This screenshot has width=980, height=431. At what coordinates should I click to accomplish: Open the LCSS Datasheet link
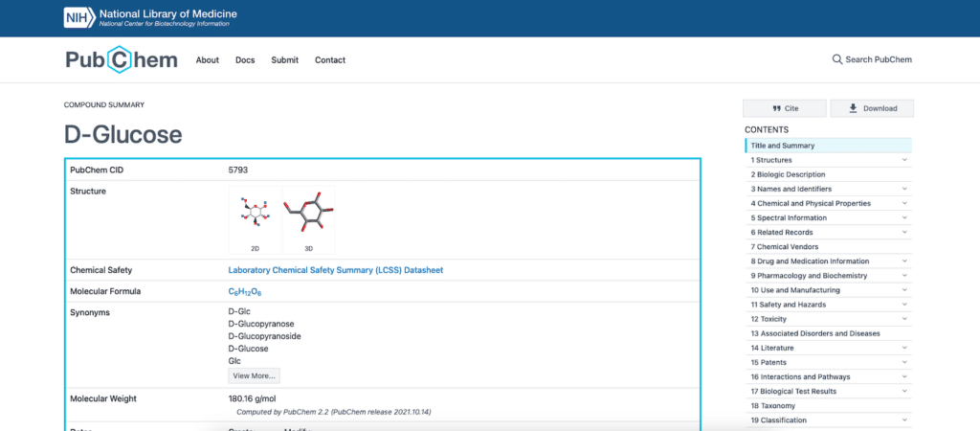point(335,270)
